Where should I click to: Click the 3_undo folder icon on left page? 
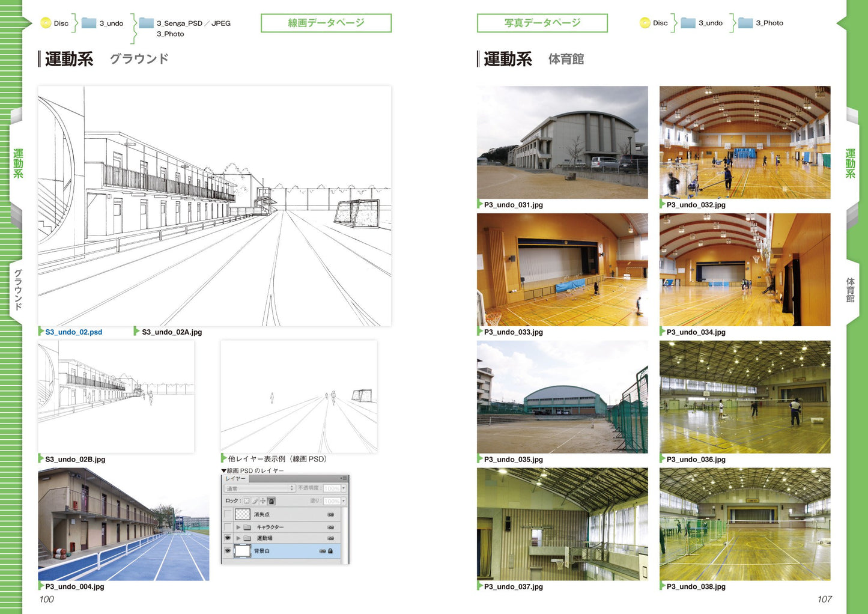[x=89, y=23]
